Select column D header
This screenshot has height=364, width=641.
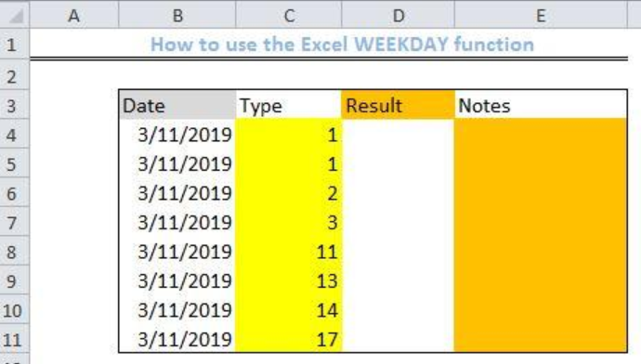[x=399, y=15]
